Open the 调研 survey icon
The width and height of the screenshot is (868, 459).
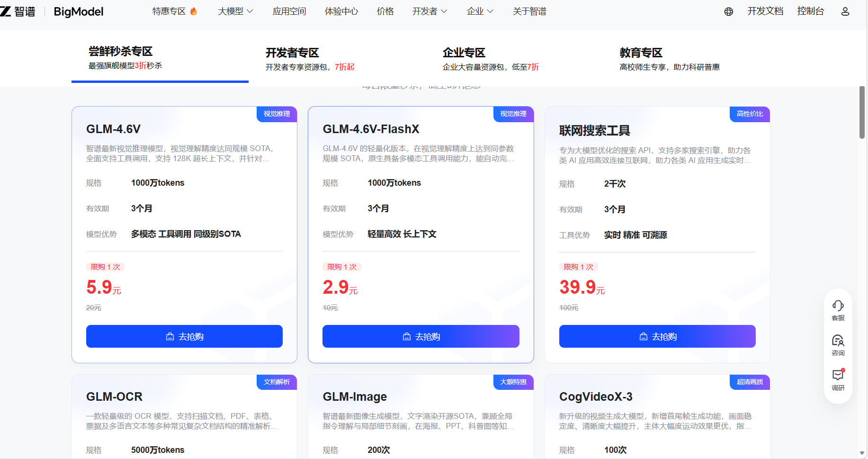838,375
